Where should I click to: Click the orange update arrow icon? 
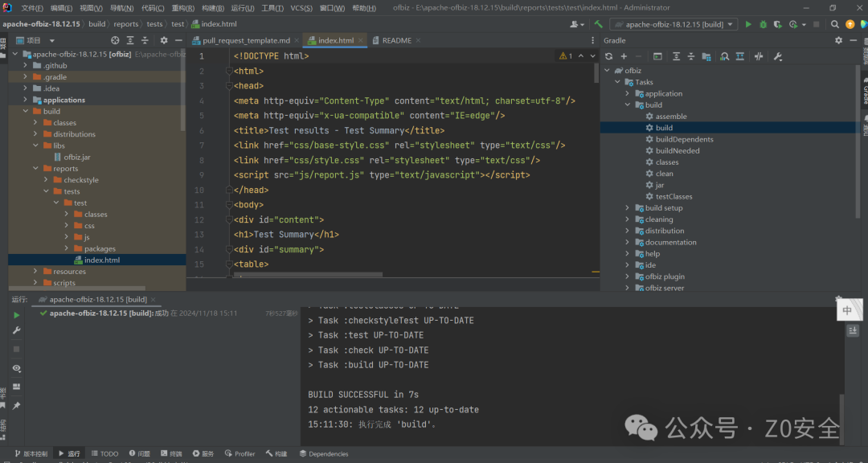click(850, 24)
